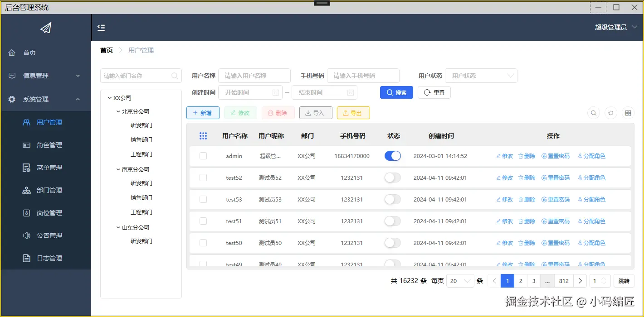
Task: Go to next page with right arrow
Action: coord(580,281)
